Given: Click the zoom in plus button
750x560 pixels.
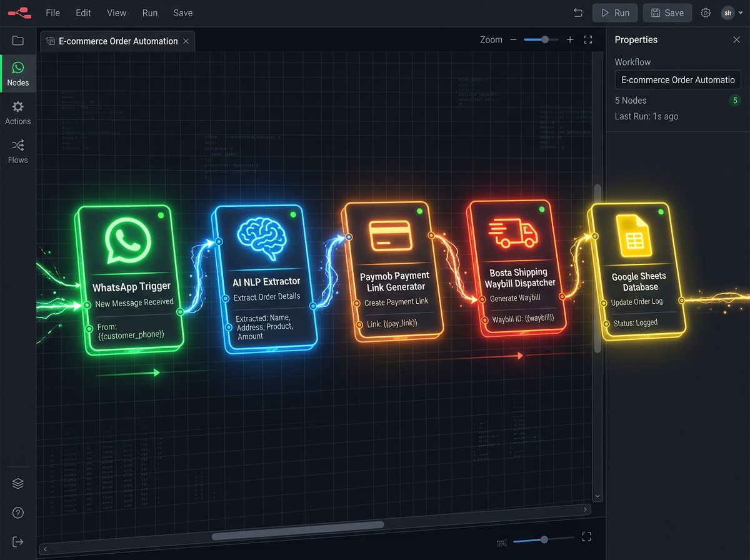Looking at the screenshot, I should pos(570,39).
